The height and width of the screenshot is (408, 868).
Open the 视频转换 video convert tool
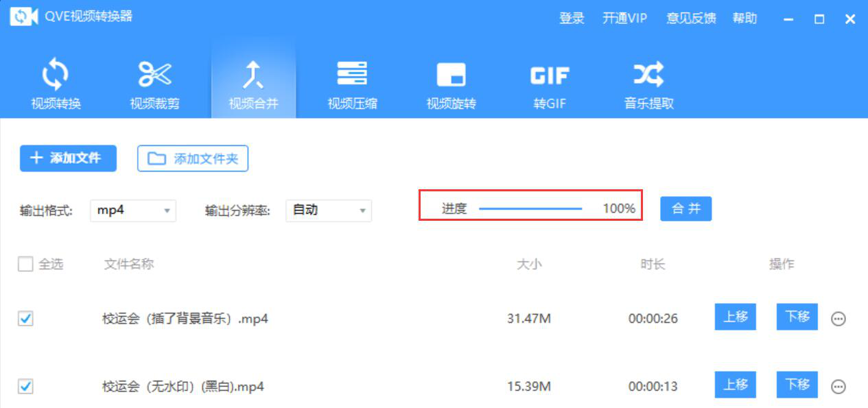pyautogui.click(x=56, y=84)
